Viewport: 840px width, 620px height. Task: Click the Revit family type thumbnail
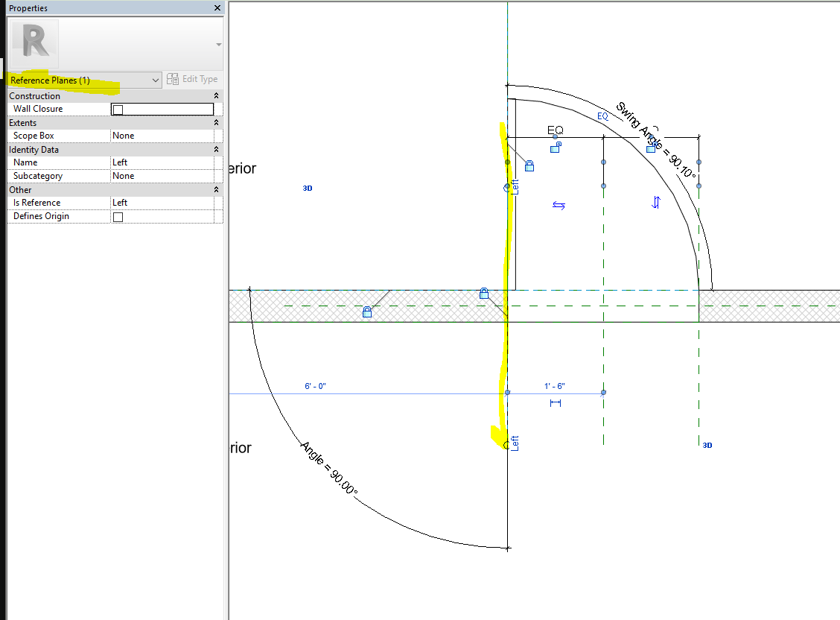click(36, 44)
